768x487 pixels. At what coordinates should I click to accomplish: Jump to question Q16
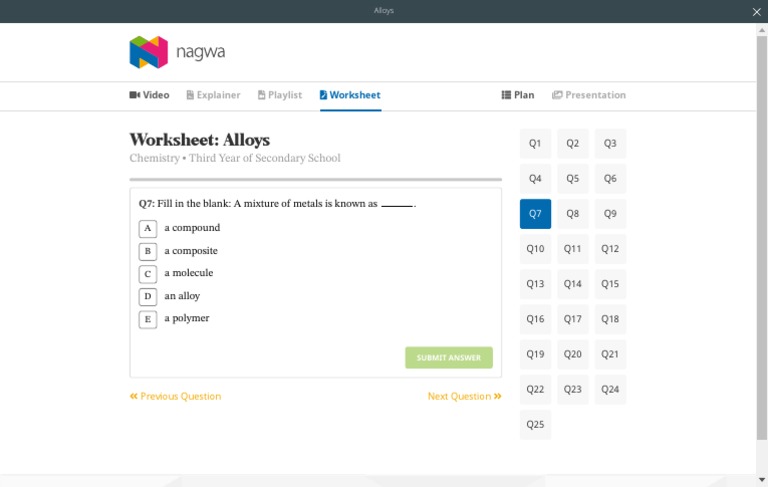[535, 319]
